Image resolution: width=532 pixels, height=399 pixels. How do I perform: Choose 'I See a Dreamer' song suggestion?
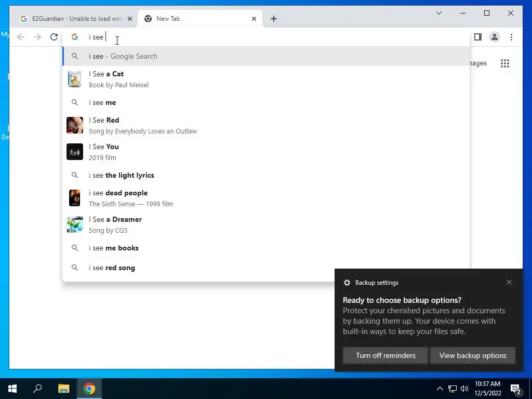267,224
